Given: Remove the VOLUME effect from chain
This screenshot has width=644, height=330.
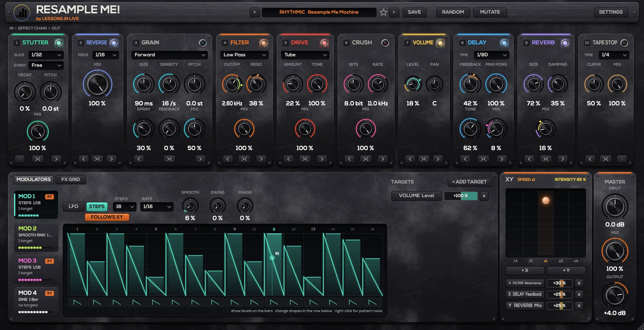Looking at the screenshot, I should [x=424, y=159].
